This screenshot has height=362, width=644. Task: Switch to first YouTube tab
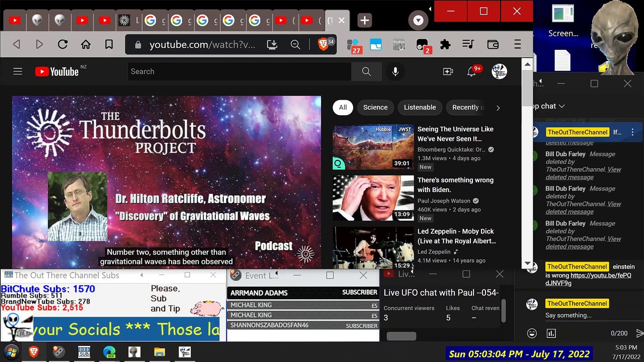click(x=15, y=21)
